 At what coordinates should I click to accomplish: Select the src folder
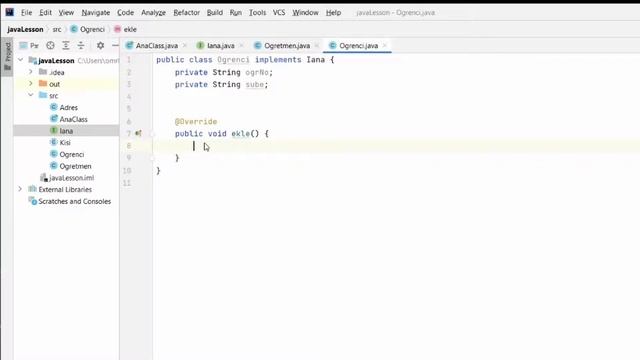[53, 96]
